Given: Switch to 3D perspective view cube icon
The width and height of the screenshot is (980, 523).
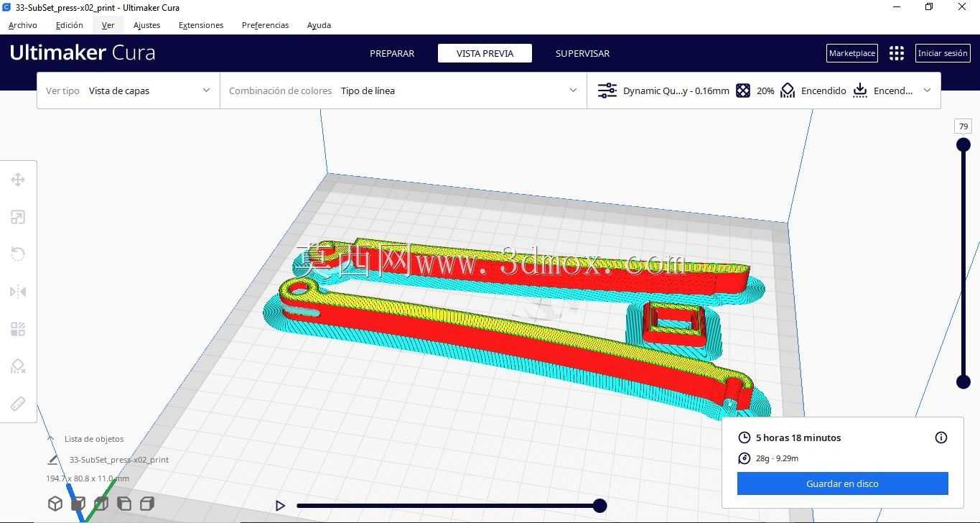Looking at the screenshot, I should coord(55,504).
